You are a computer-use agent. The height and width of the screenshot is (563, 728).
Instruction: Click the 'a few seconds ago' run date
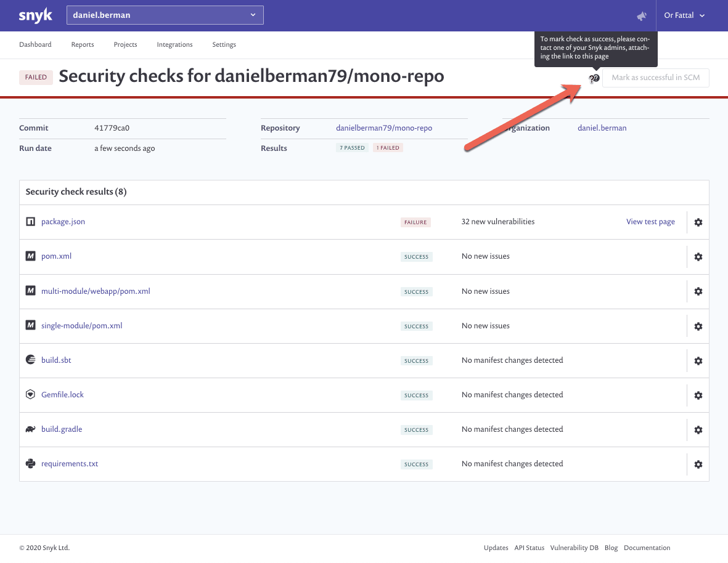pyautogui.click(x=125, y=148)
